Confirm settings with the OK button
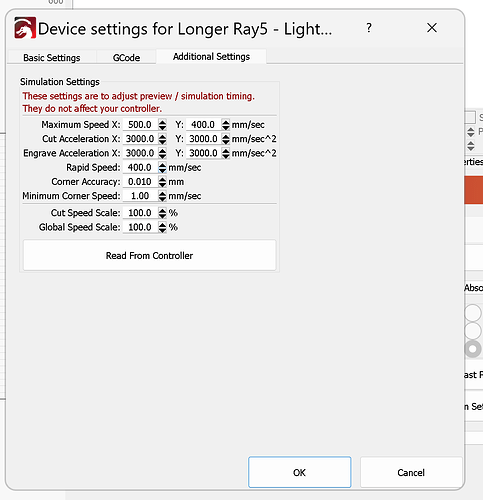This screenshot has height=500, width=483. pos(299,472)
